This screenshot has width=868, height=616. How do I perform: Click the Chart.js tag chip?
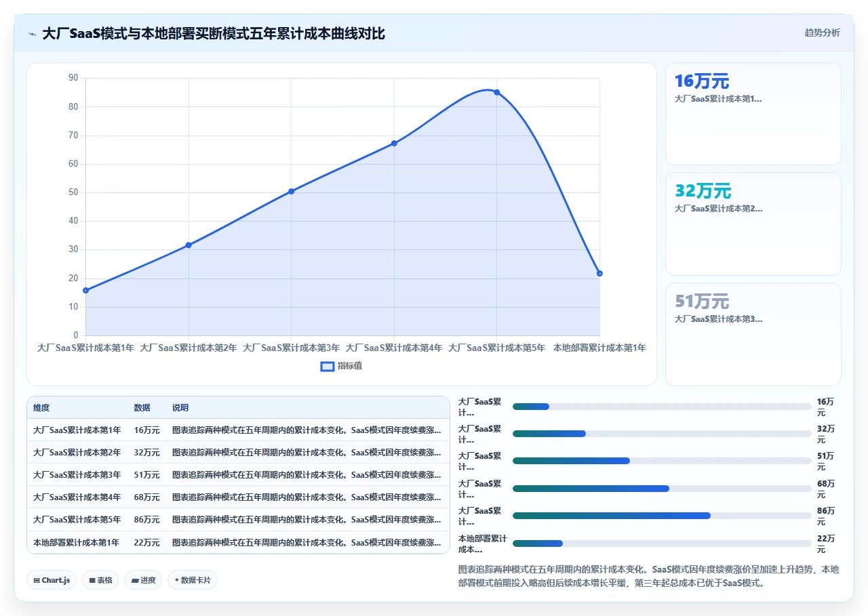(x=52, y=580)
